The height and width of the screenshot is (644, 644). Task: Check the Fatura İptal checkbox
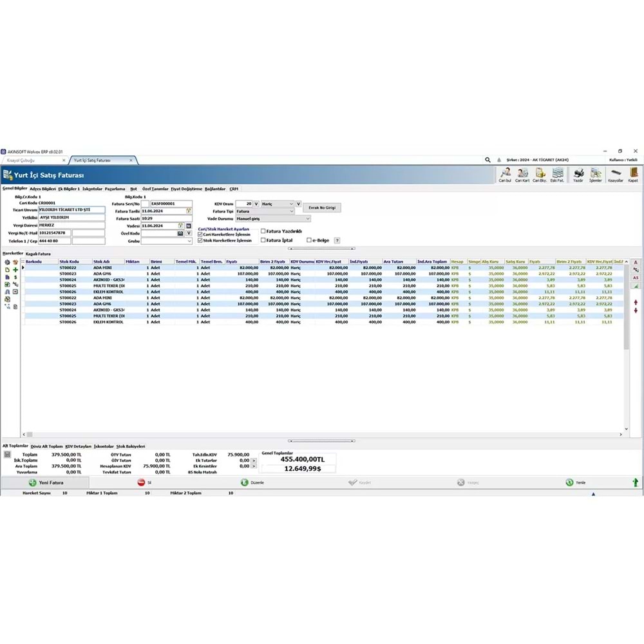pos(263,240)
